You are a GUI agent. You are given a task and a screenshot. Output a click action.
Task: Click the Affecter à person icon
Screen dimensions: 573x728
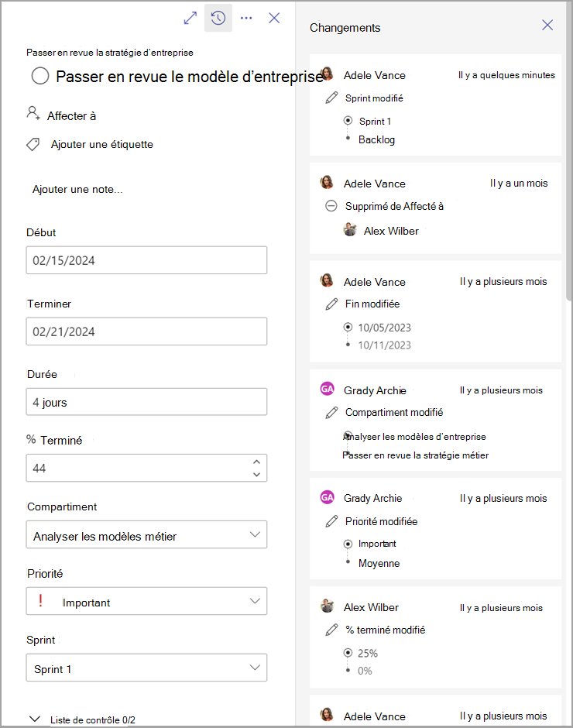[x=33, y=113]
